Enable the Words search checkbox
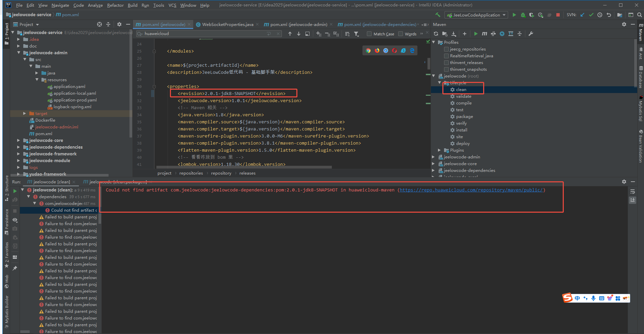The image size is (644, 334). [401, 34]
